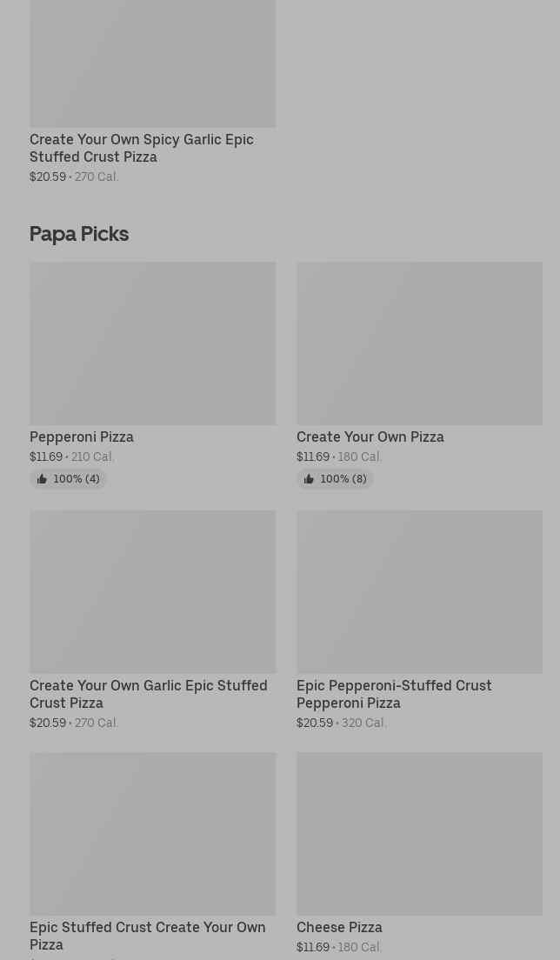The height and width of the screenshot is (960, 560).
Task: Select the Epic Pepperoni-Stuffed Crust Pepperoni Pizza title
Action: [394, 694]
